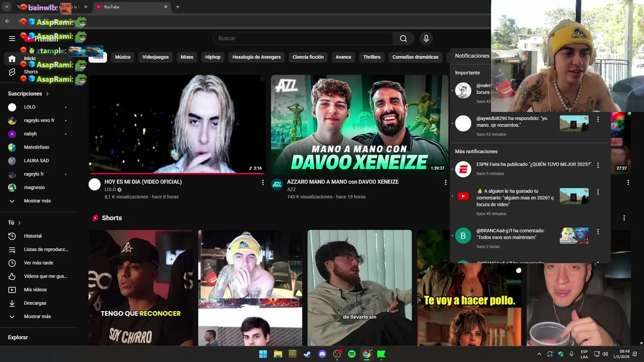
Task: Open options for comment liked notification
Action: coord(598,192)
